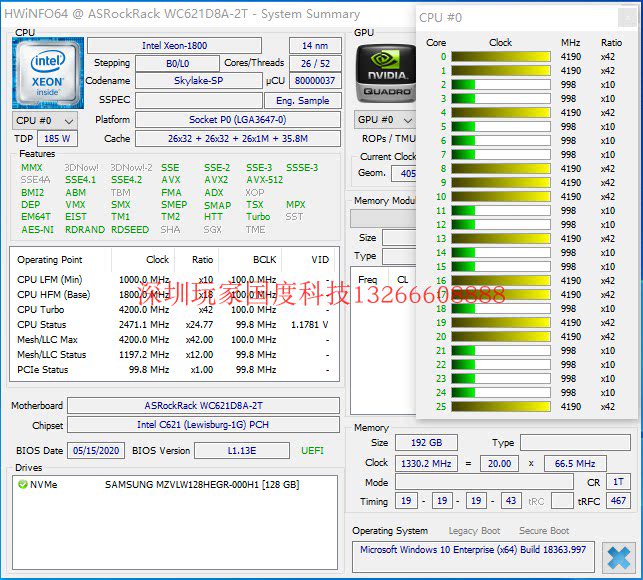
Task: Click the Freq column header in memory list
Action: [367, 280]
